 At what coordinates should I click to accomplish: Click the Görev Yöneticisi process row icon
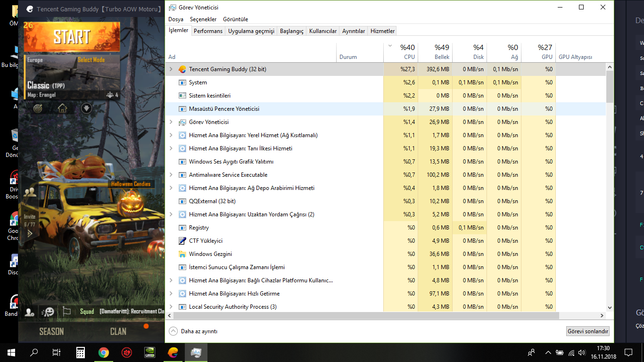(182, 122)
